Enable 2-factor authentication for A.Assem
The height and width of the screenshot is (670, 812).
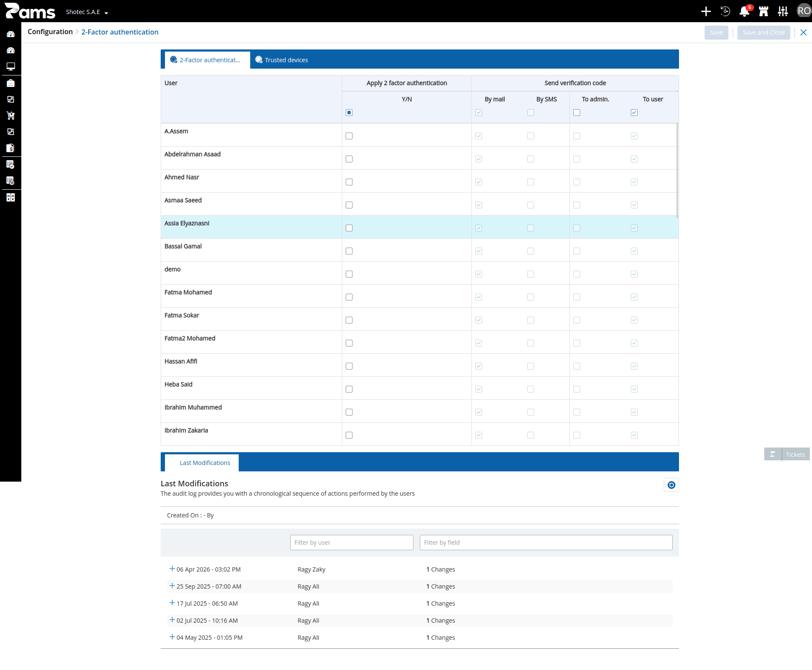click(349, 136)
